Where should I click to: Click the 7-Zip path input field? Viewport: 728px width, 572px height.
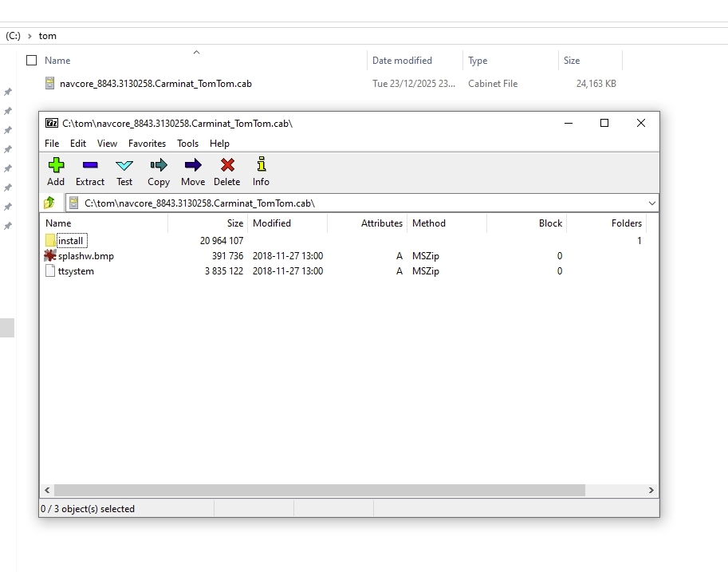pos(362,203)
